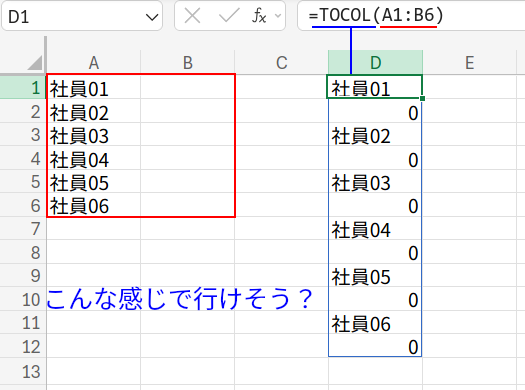The height and width of the screenshot is (390, 525).
Task: Select row 13 header
Action: [x=23, y=371]
